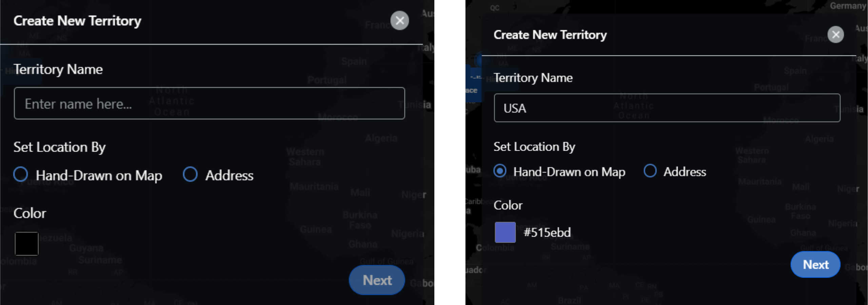Close the dialog for the USA territory
The image size is (868, 305).
click(x=835, y=35)
